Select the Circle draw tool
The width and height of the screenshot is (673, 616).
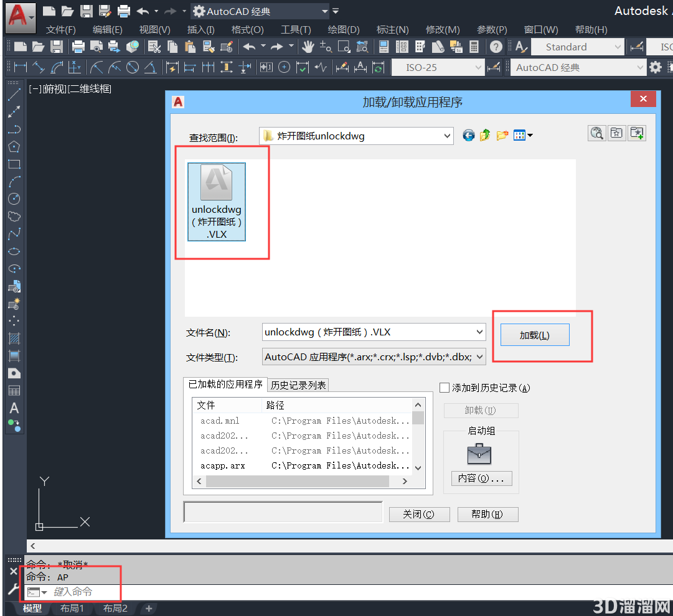(14, 198)
